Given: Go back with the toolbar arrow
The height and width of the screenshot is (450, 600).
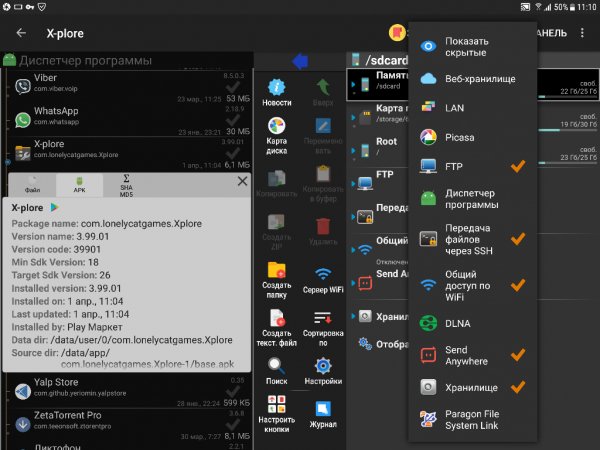Looking at the screenshot, I should 21,33.
